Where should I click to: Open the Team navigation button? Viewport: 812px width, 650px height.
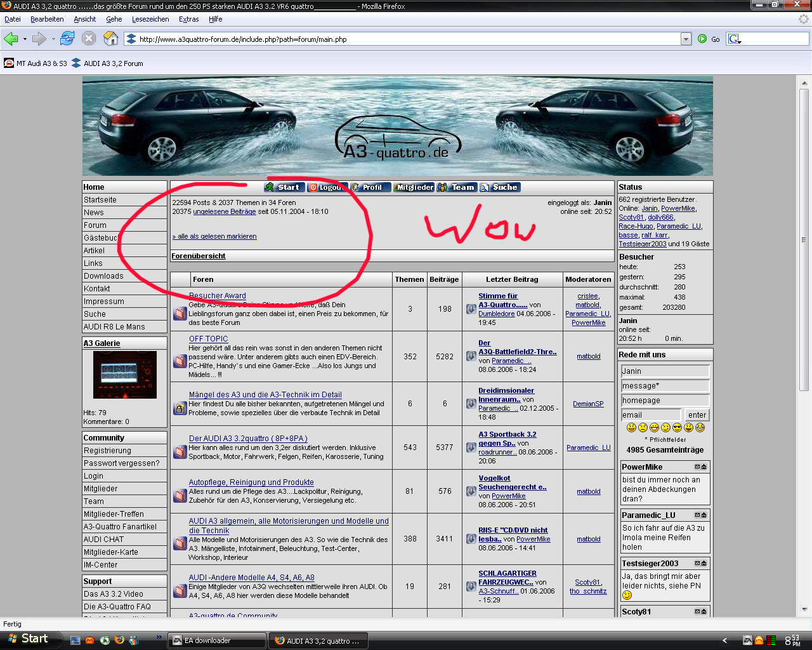[456, 187]
